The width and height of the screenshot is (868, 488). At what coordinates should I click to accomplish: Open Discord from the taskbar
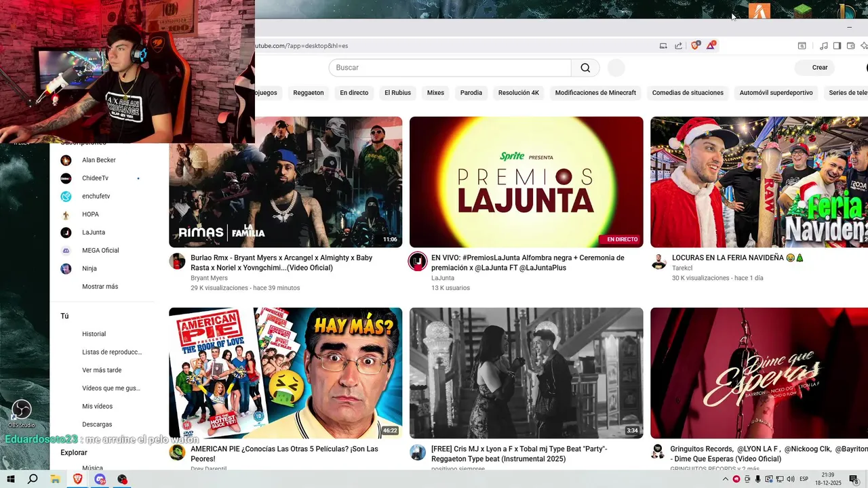point(100,479)
